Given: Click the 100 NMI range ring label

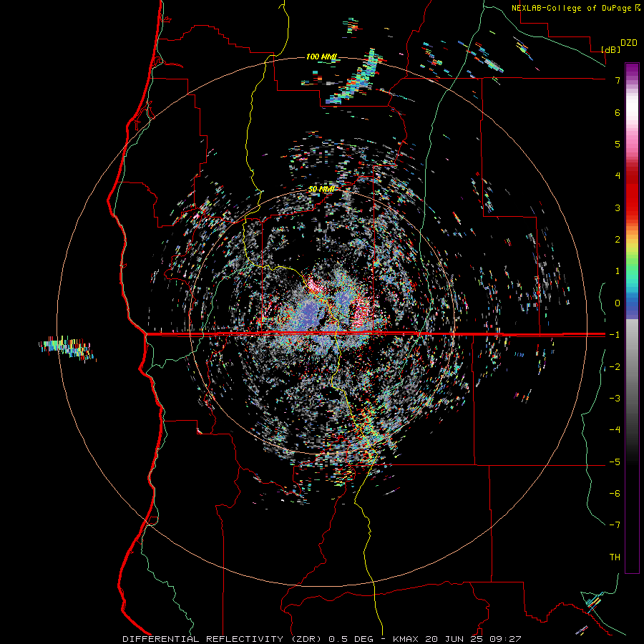Looking at the screenshot, I should pyautogui.click(x=321, y=57).
